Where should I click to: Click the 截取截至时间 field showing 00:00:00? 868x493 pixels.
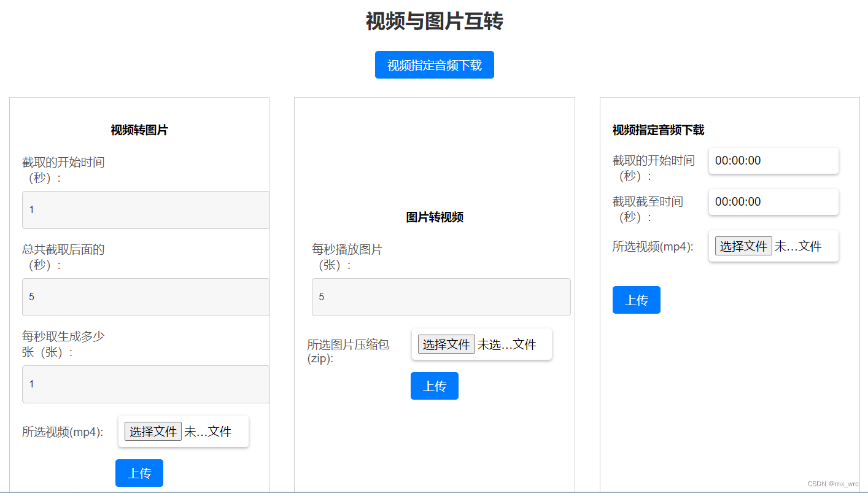pyautogui.click(x=773, y=201)
